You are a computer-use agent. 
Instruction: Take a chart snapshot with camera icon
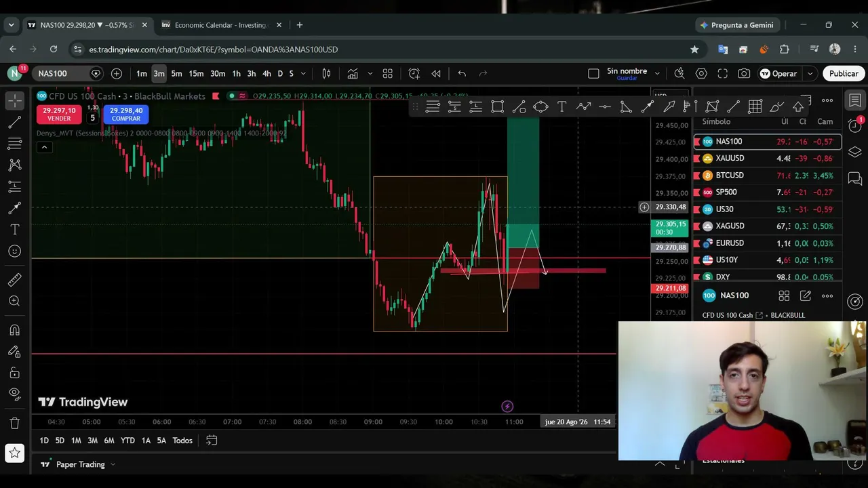click(x=744, y=73)
